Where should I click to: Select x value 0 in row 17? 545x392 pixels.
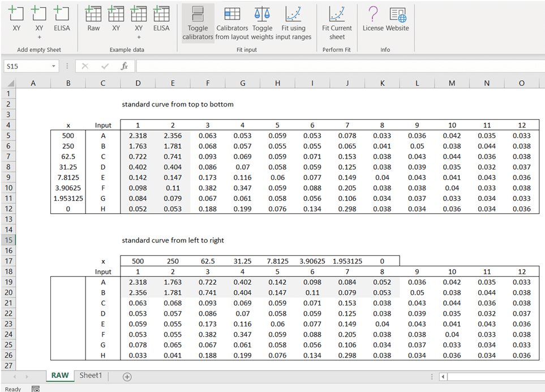point(383,261)
